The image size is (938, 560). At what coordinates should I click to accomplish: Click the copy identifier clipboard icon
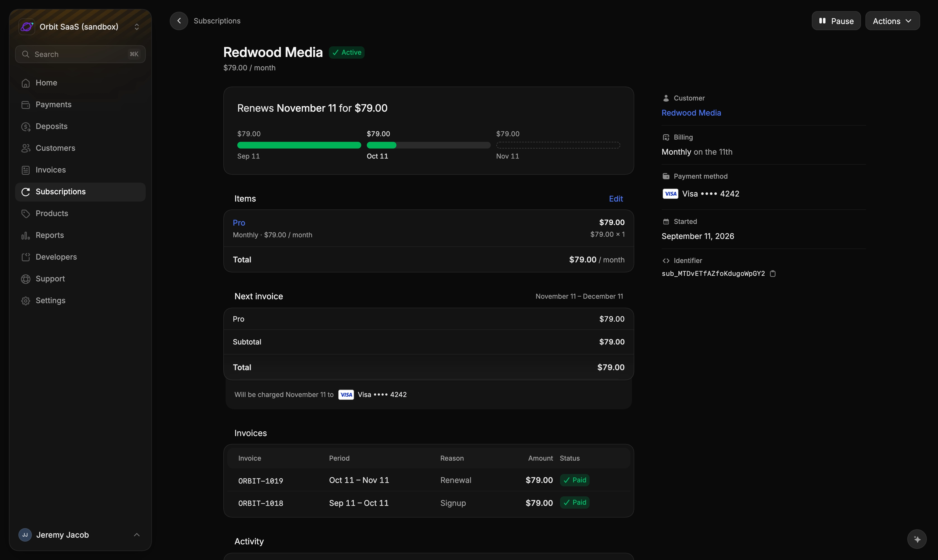773,274
